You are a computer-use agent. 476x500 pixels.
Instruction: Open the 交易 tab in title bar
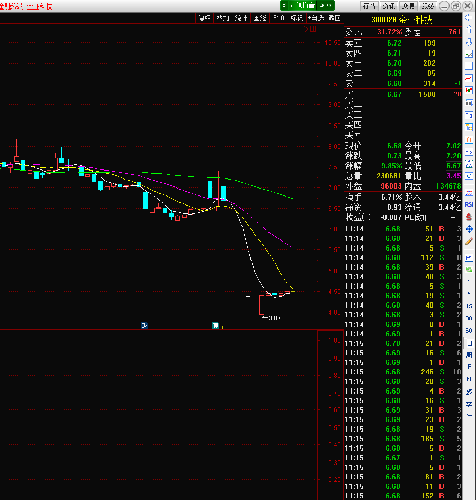[408, 6]
